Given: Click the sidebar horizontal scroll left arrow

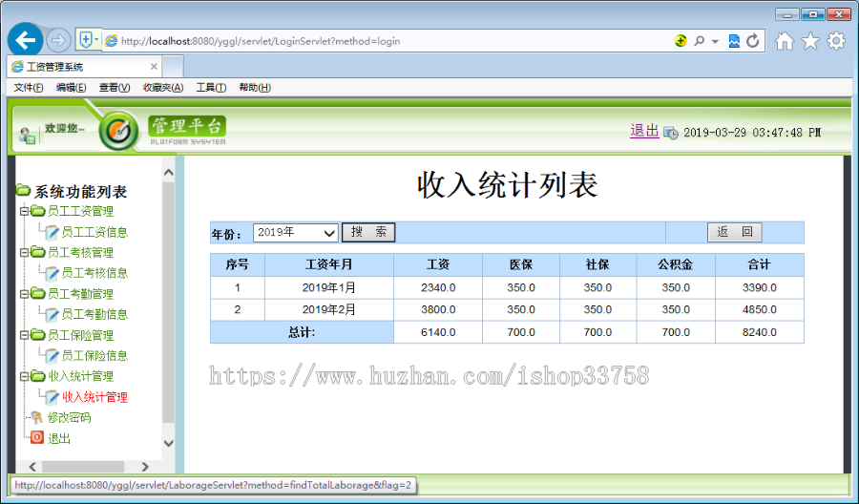Looking at the screenshot, I should pyautogui.click(x=32, y=467).
